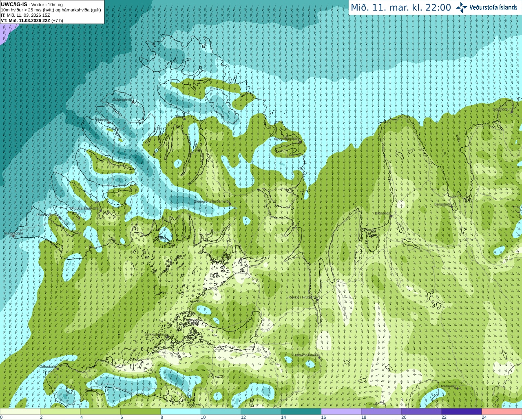This screenshot has width=522, height=420.
Task: Click the Veðurstofa Íslands logo icon
Action: pos(462,7)
